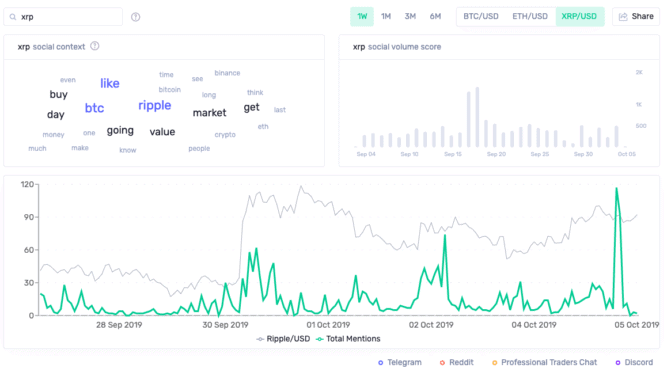Click the word 'day' in word cloud
The height and width of the screenshot is (376, 671).
point(56,115)
